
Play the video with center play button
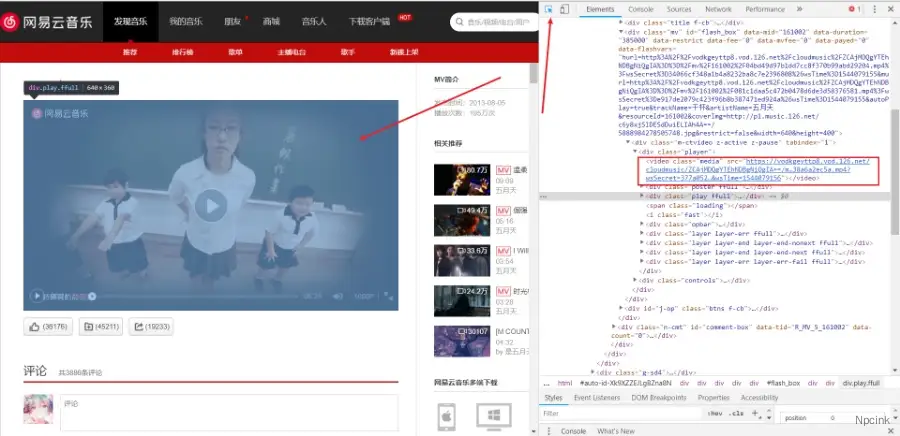pyautogui.click(x=211, y=205)
